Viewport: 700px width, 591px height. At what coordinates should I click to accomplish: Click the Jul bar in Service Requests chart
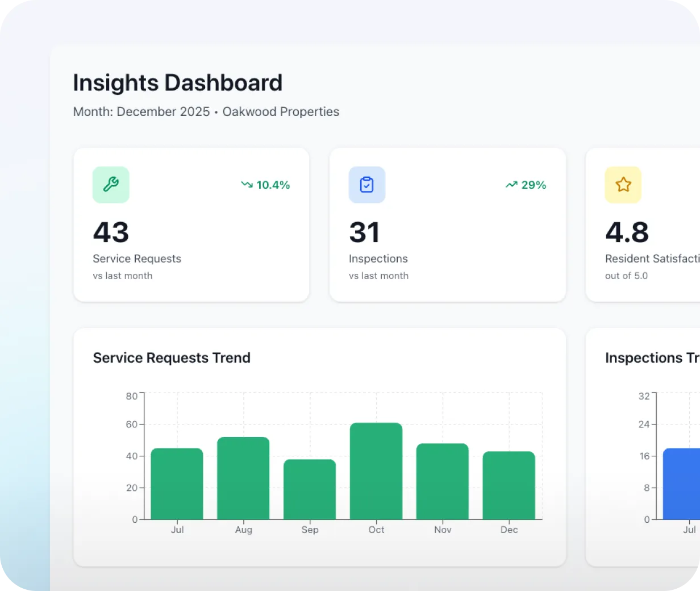(177, 484)
